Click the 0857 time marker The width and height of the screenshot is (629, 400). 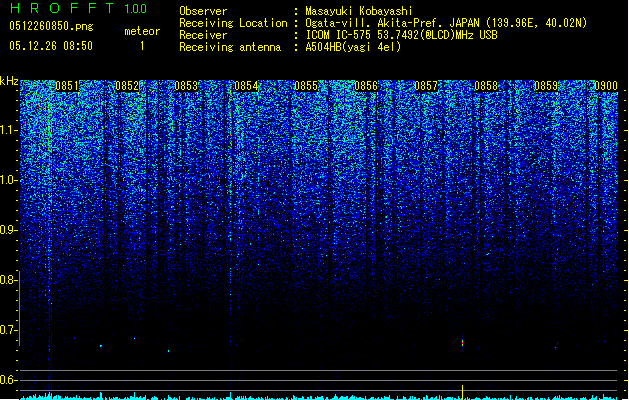point(426,86)
